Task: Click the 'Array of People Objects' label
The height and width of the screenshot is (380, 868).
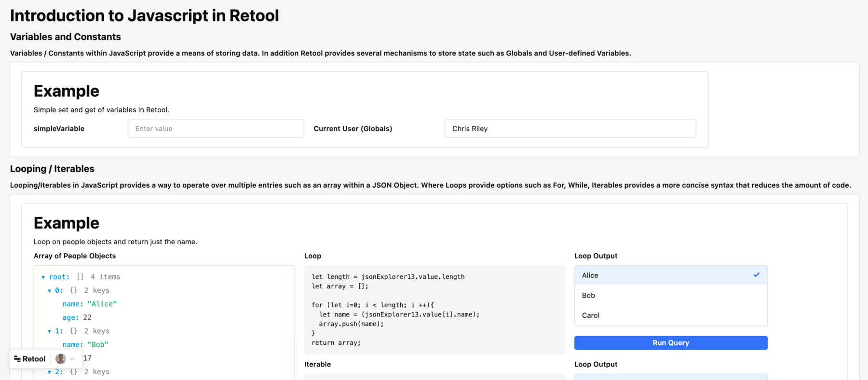Action: click(x=75, y=256)
